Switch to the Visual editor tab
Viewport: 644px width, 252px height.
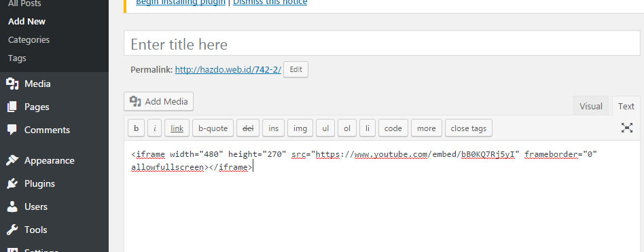[590, 106]
